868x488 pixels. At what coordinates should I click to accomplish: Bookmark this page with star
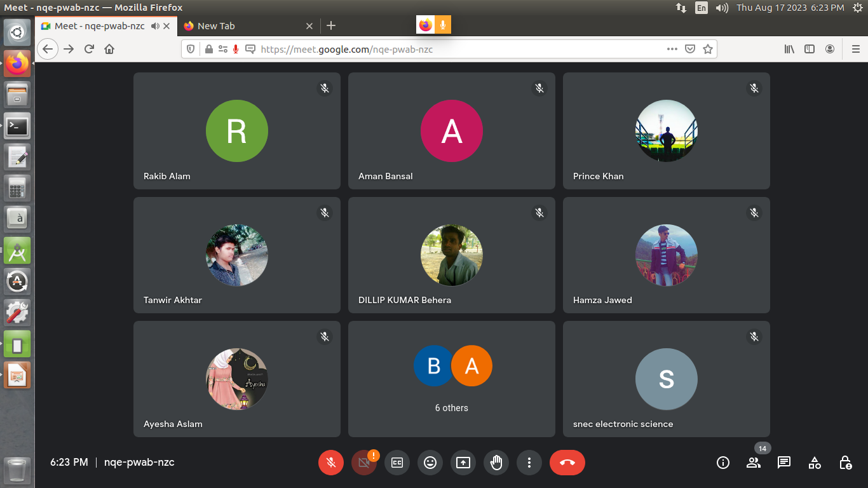click(x=708, y=49)
